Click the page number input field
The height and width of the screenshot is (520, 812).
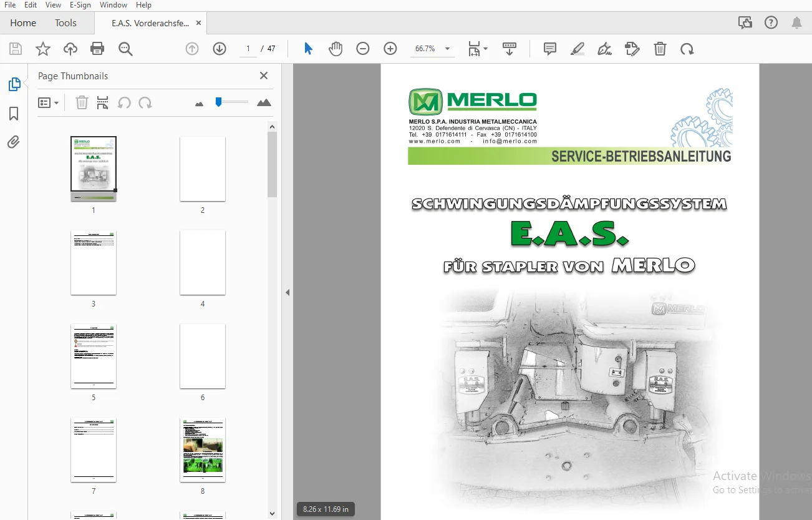click(248, 49)
